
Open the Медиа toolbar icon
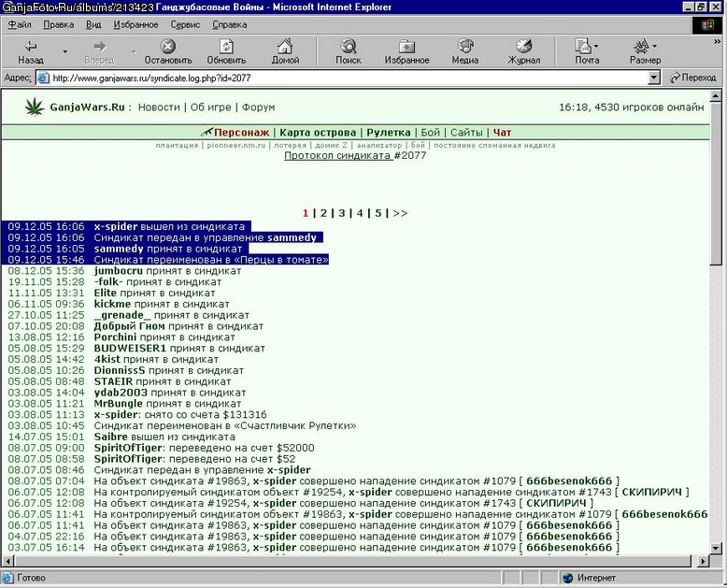point(465,46)
